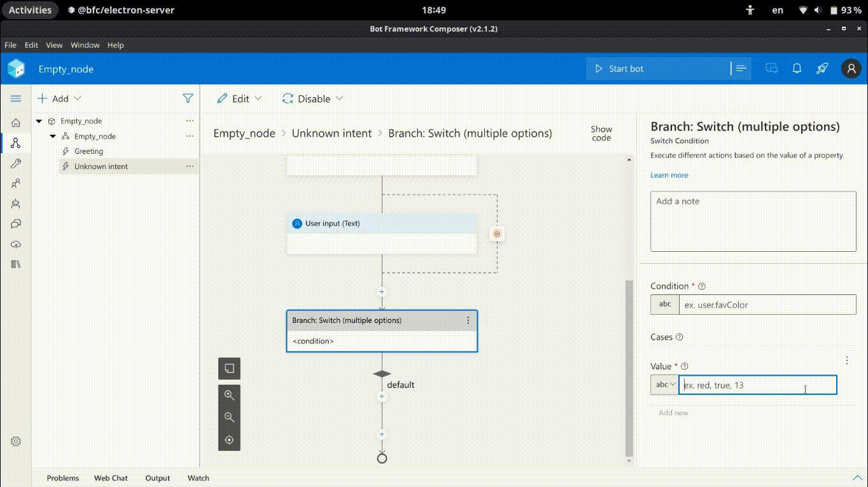868x487 pixels.
Task: Reset canvas view to center
Action: point(229,440)
